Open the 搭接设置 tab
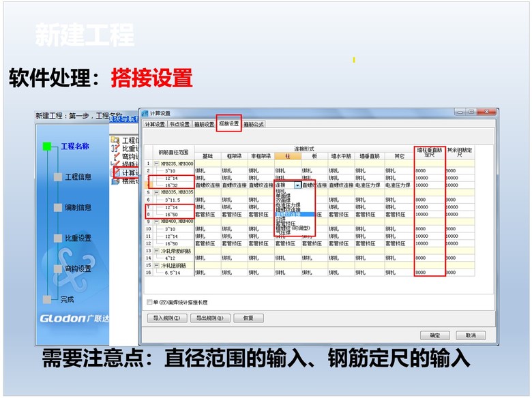This screenshot has width=532, height=398. pos(228,125)
